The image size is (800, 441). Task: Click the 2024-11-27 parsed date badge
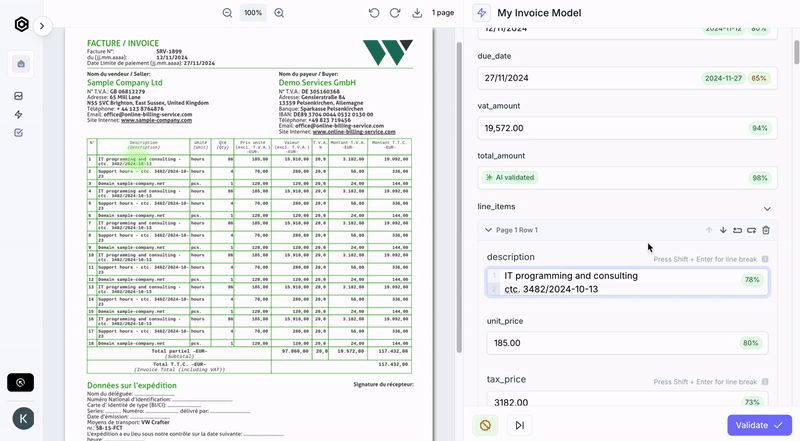(723, 78)
